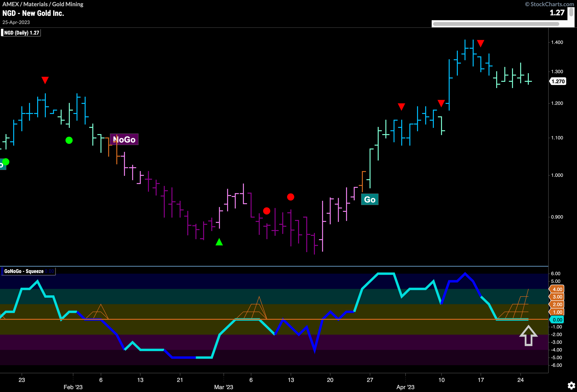Click the upper red circle above March 13
Image resolution: width=577 pixels, height=392 pixels.
290,197
